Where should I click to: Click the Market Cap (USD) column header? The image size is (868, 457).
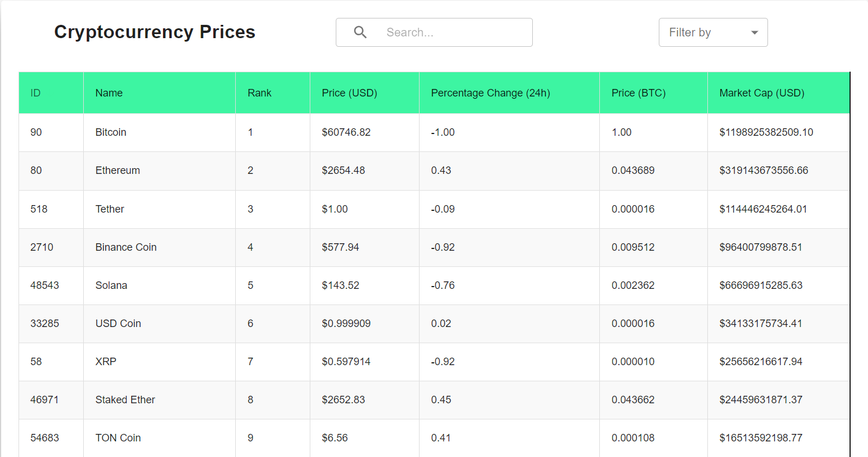[x=778, y=92]
